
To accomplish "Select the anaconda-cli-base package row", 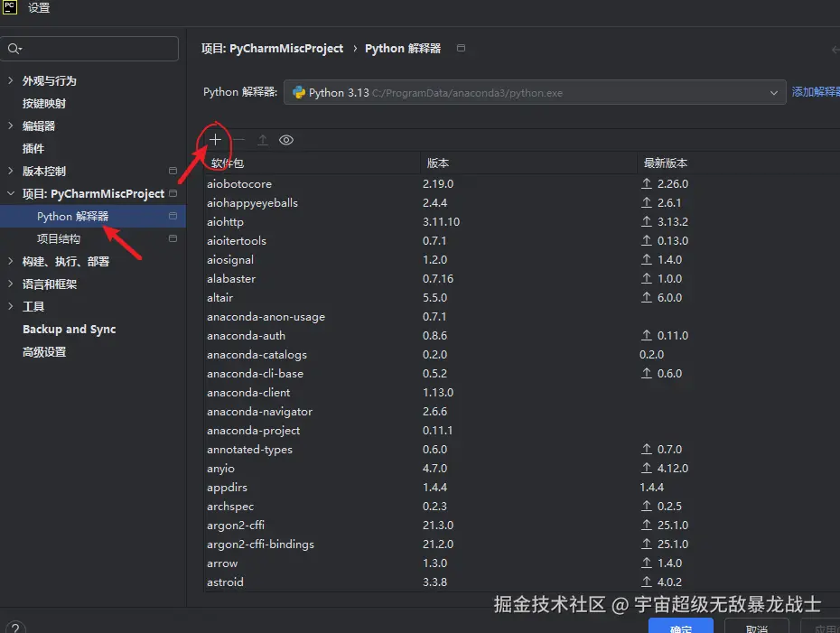I will pyautogui.click(x=522, y=373).
